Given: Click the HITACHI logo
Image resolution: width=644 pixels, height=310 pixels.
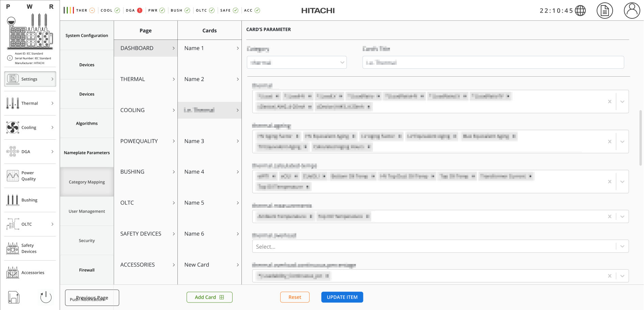Looking at the screenshot, I should 318,11.
